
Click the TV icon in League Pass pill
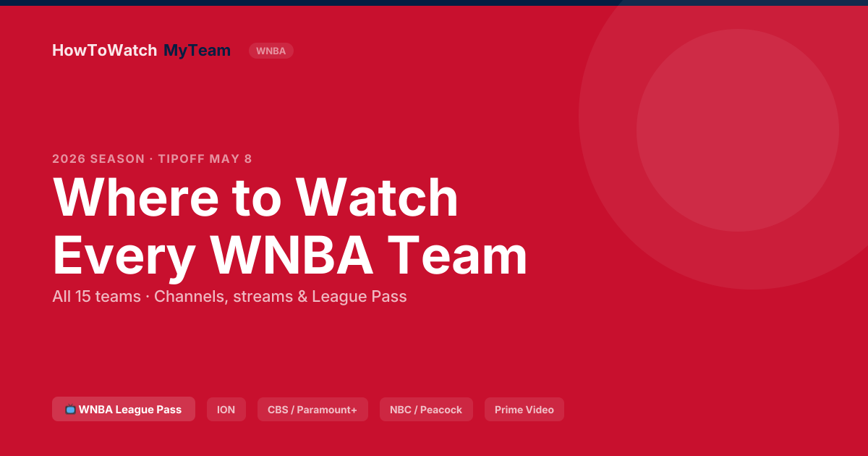[70, 410]
